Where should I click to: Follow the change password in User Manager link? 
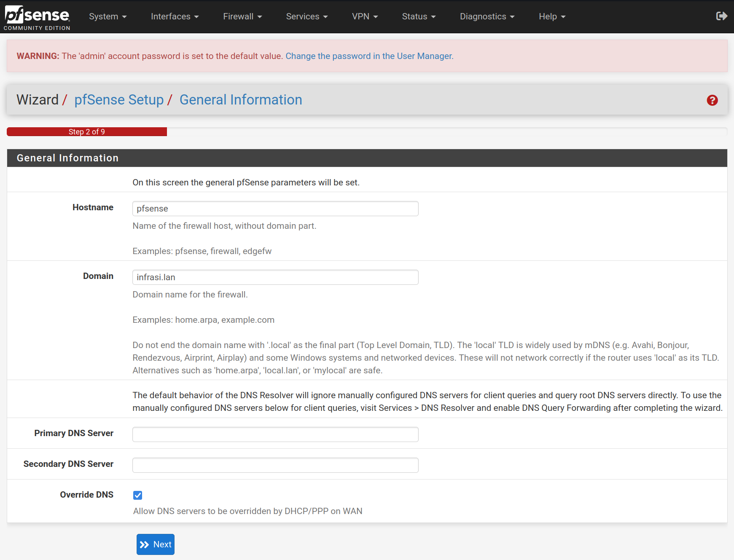[369, 56]
